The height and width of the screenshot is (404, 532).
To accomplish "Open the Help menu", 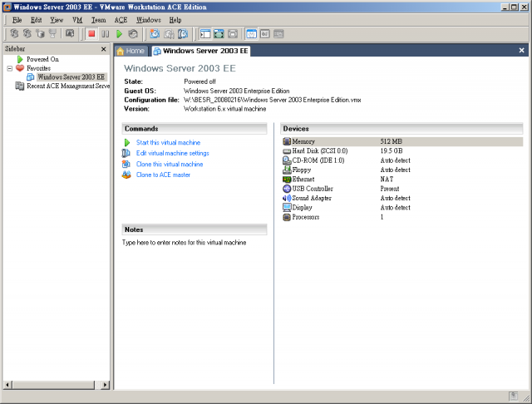I will (175, 20).
